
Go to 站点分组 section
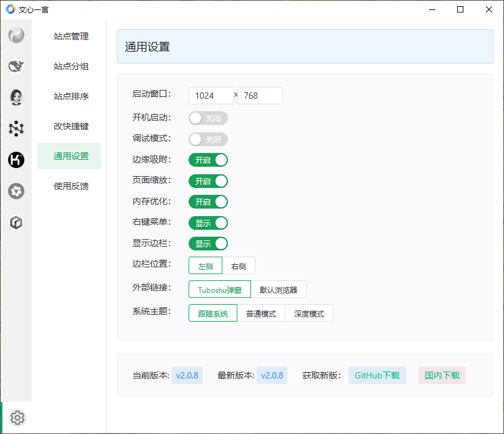(x=69, y=66)
